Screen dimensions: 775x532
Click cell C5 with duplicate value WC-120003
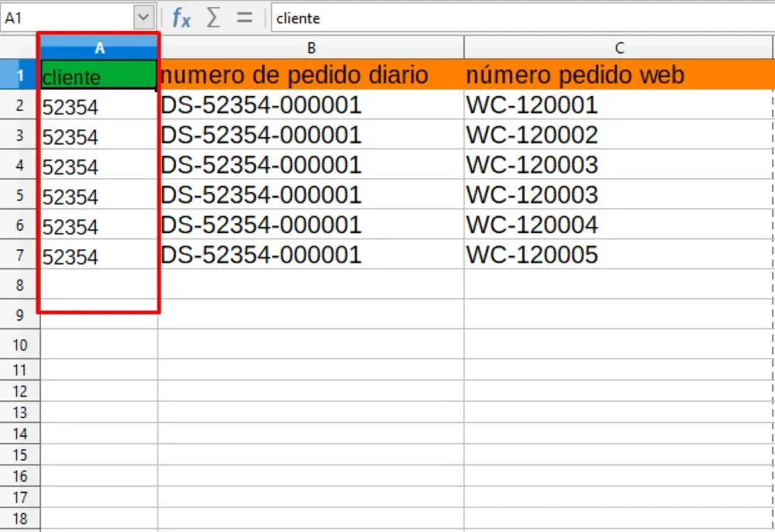[x=618, y=195]
